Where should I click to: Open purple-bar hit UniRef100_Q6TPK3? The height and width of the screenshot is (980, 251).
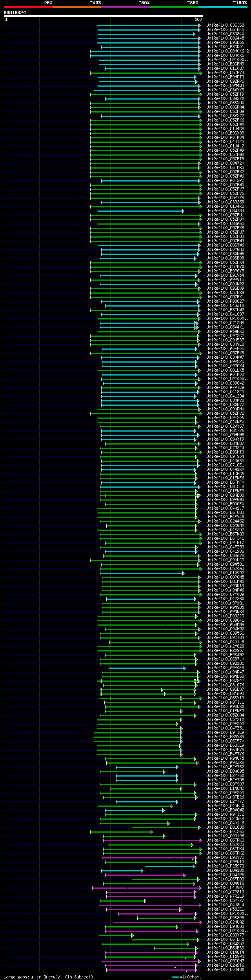point(225,840)
